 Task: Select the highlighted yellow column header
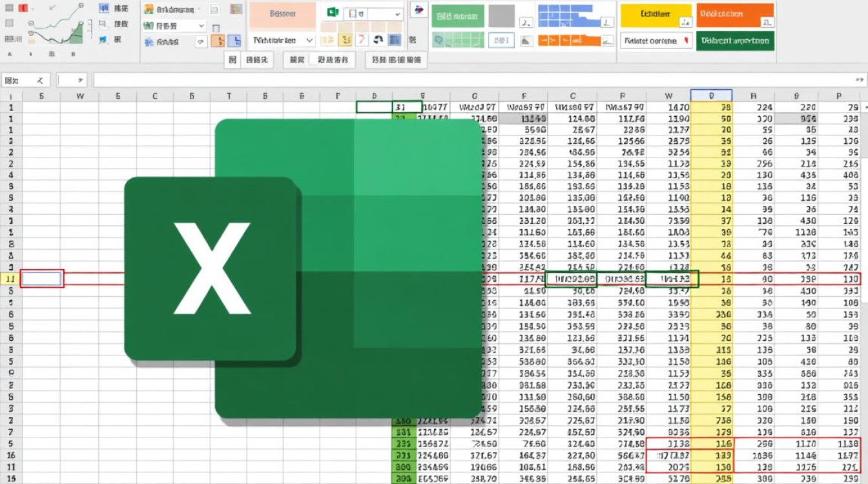coord(711,96)
